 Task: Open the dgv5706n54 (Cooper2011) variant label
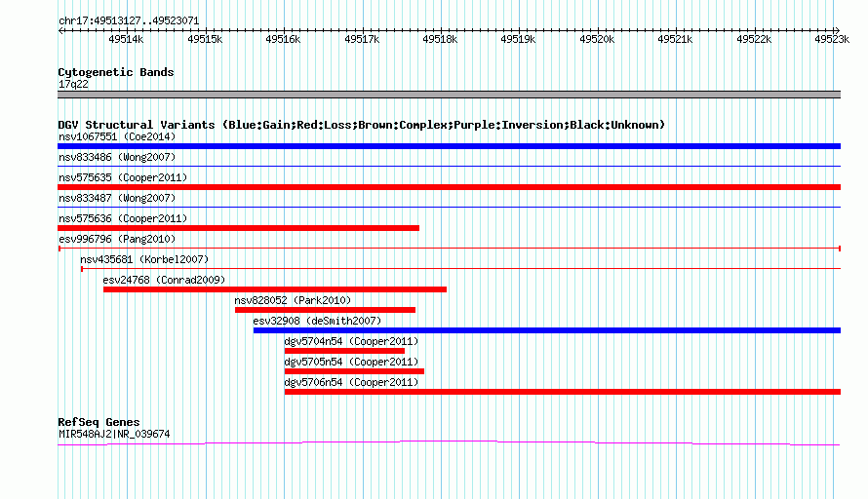(351, 382)
